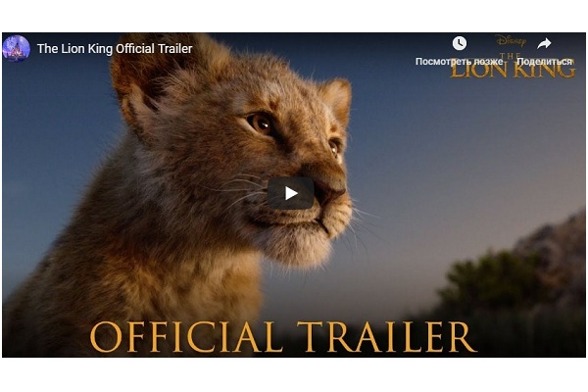Click the Watch later clock icon
This screenshot has width=588, height=392.
click(459, 43)
